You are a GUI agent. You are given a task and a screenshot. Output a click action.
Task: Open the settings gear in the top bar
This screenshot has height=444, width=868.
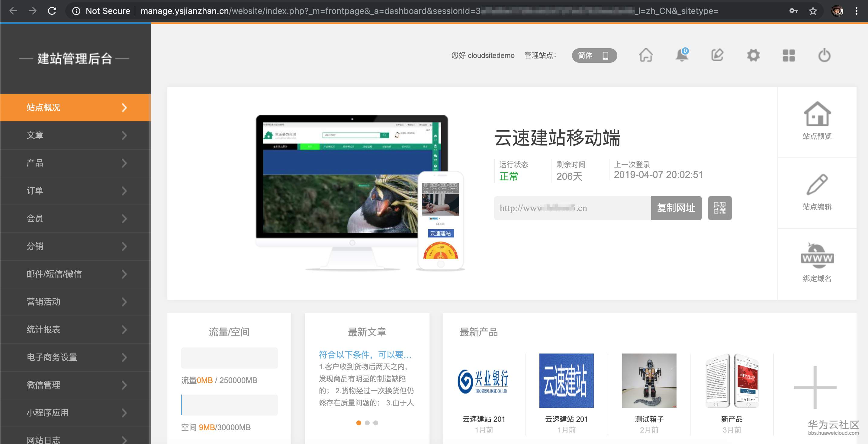point(754,55)
